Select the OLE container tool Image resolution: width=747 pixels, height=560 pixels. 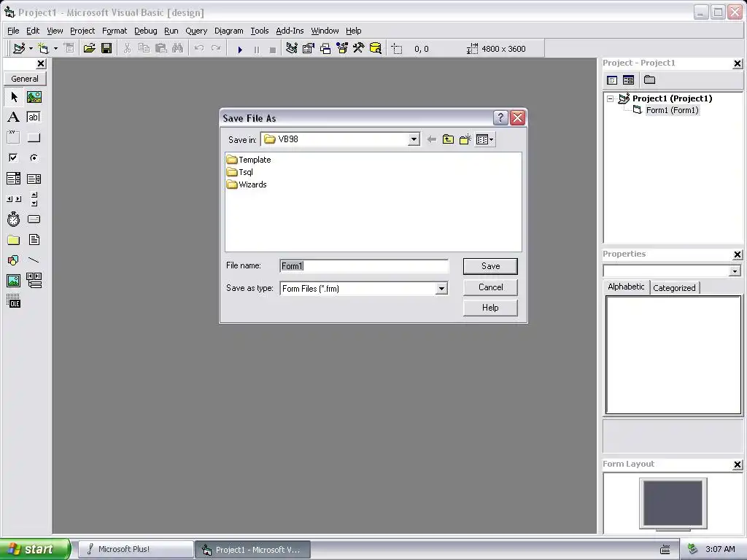click(14, 301)
